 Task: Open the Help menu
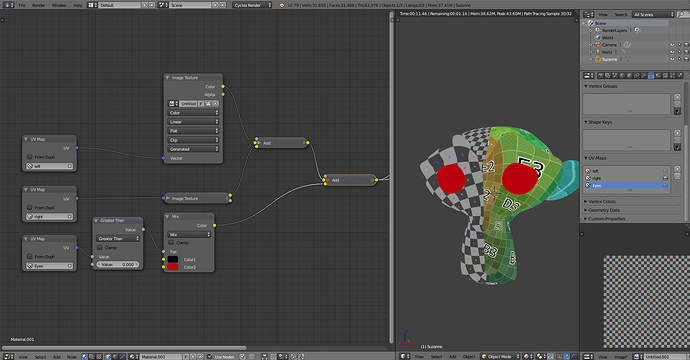(x=77, y=5)
